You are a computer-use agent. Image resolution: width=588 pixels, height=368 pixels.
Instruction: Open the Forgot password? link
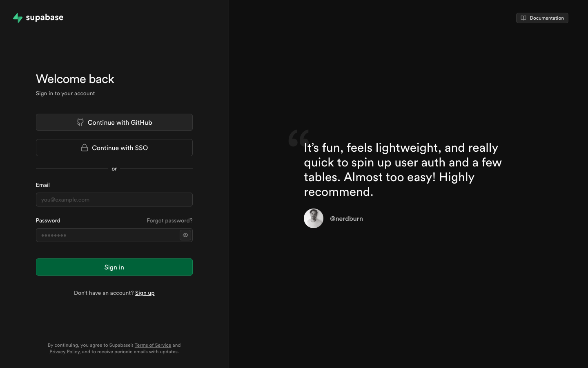[x=169, y=220]
